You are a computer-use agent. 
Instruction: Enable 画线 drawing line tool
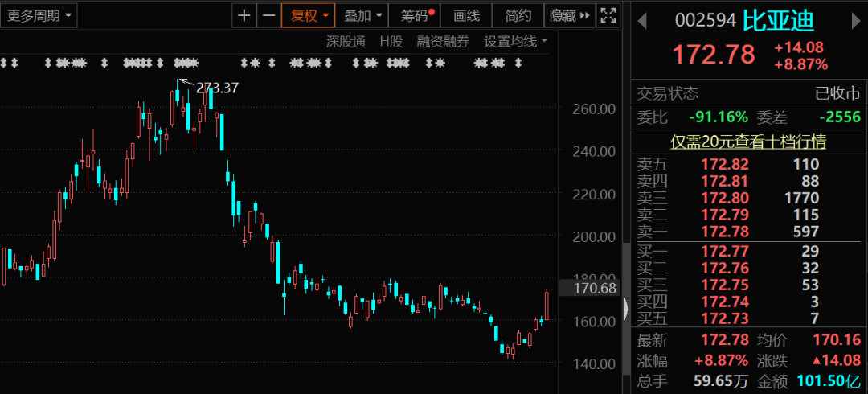466,15
